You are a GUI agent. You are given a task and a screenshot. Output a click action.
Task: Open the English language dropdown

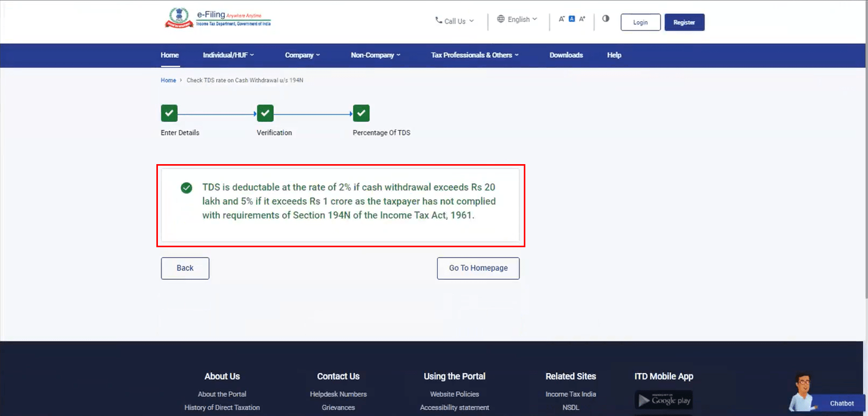tap(517, 20)
